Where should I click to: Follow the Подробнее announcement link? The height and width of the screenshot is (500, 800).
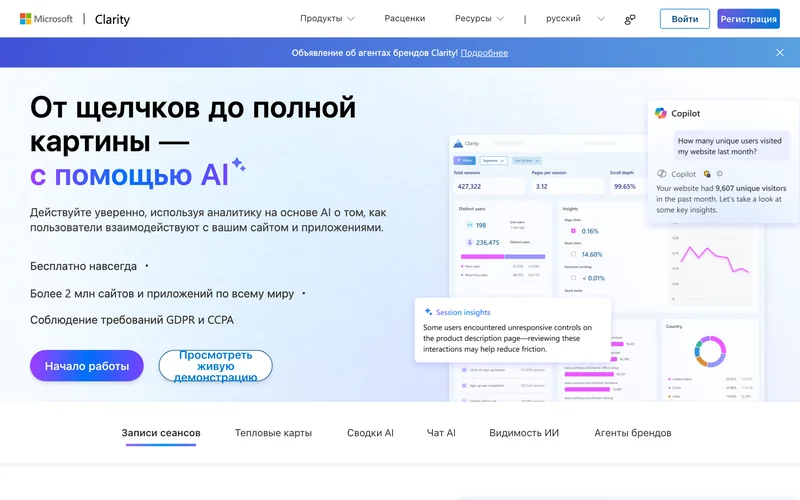[484, 53]
